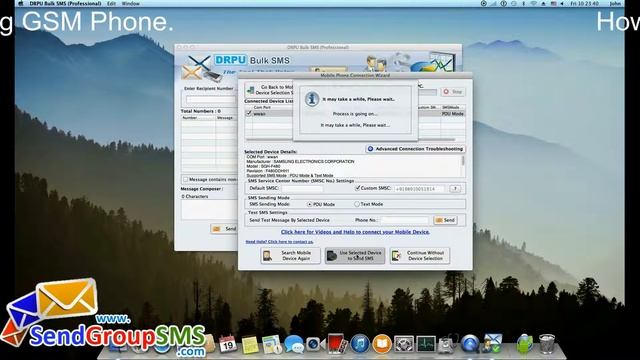Toggle Custom SMSC checkbox
The width and height of the screenshot is (640, 360).
pos(358,188)
